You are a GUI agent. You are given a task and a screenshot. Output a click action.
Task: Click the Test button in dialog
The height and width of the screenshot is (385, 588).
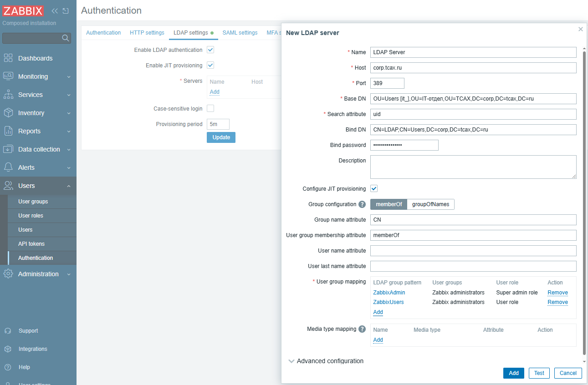pos(539,373)
